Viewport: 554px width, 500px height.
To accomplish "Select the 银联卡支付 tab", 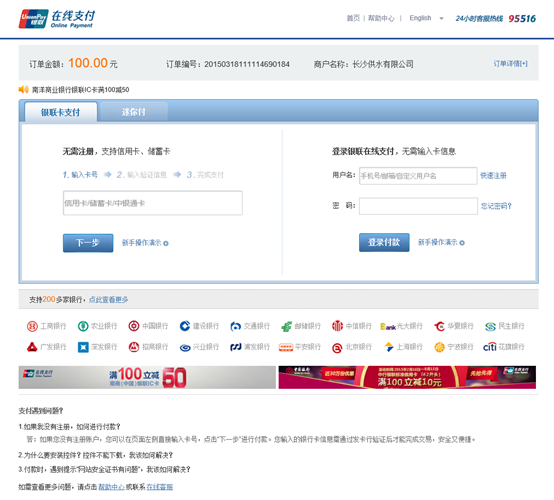I will tap(60, 112).
